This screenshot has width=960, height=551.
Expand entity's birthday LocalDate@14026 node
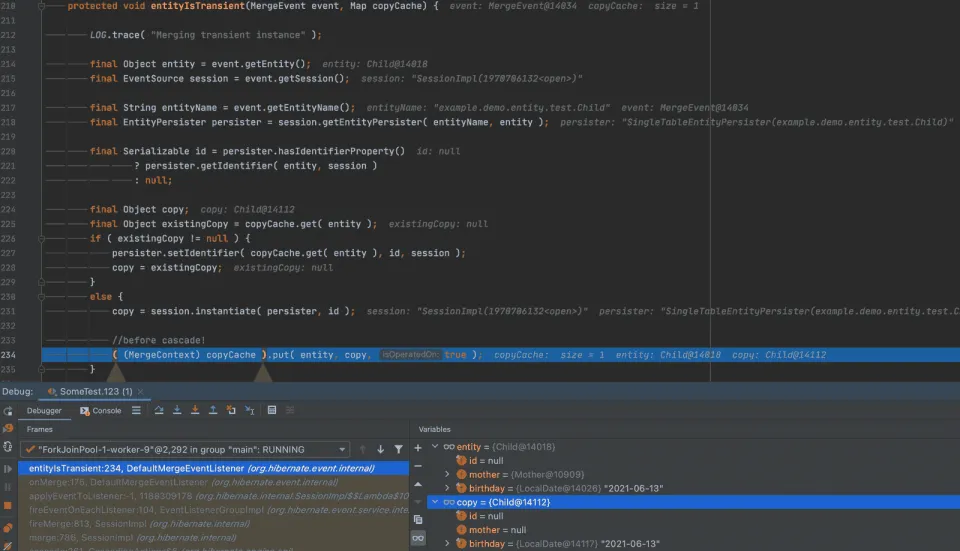click(x=447, y=488)
